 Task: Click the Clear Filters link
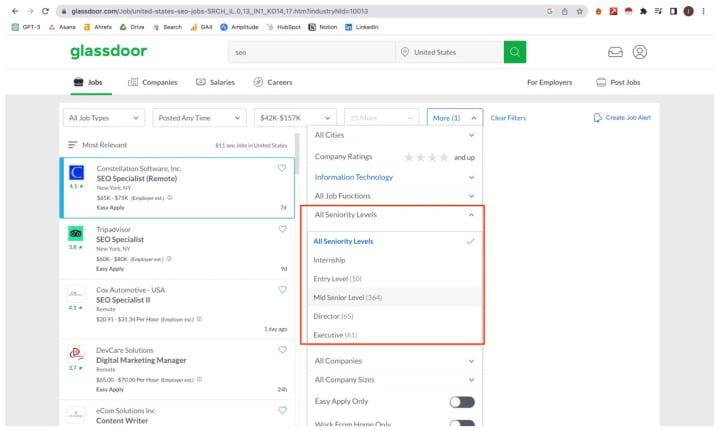pyautogui.click(x=508, y=118)
